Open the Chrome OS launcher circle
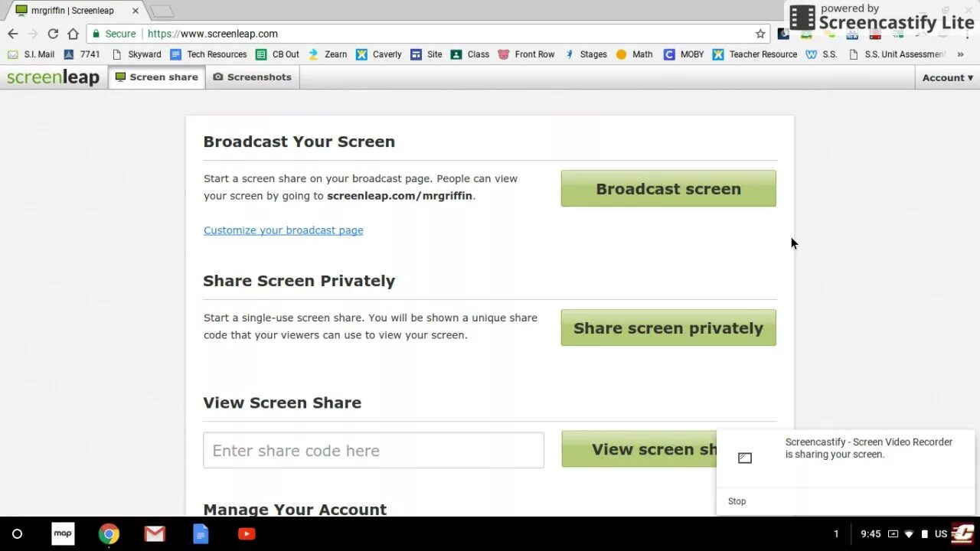 [x=17, y=534]
